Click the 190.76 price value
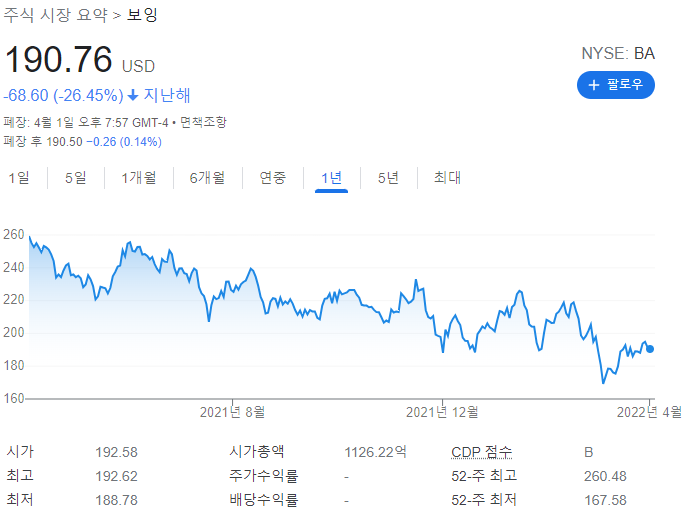Viewport: 684px width, 510px height. [x=58, y=59]
